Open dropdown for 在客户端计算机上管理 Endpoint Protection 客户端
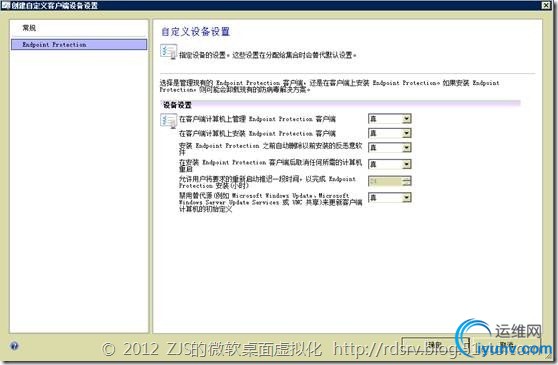This screenshot has width=558, height=365. (x=407, y=118)
